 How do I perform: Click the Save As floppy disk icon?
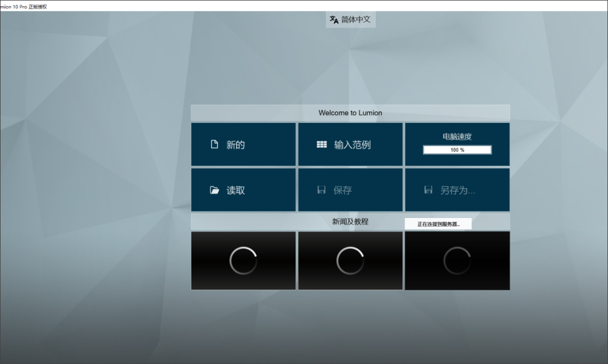[428, 189]
